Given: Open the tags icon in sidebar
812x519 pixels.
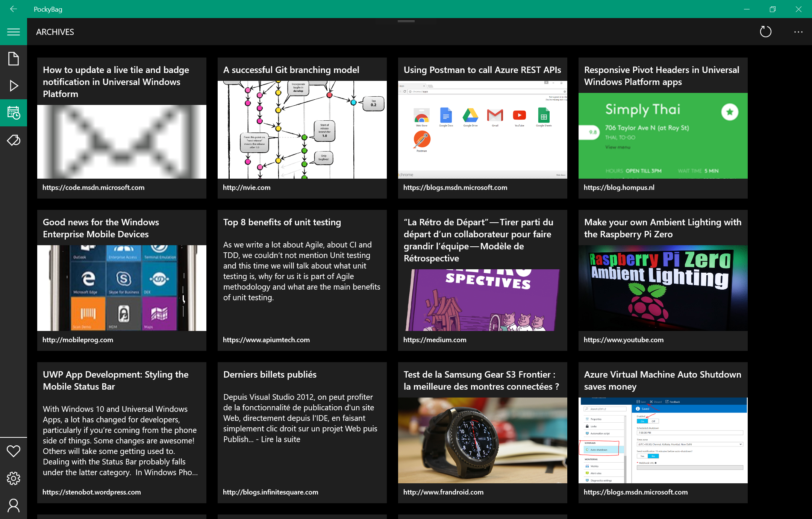Looking at the screenshot, I should click(14, 140).
